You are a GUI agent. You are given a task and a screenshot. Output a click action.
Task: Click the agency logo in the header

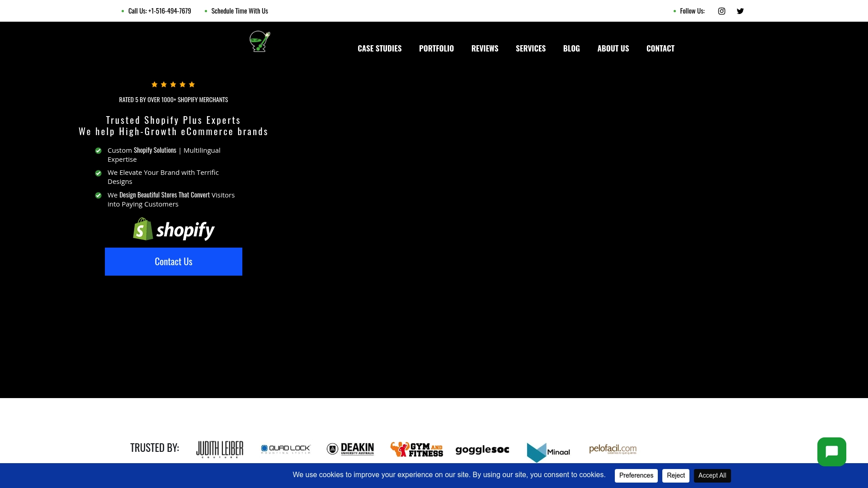click(259, 42)
